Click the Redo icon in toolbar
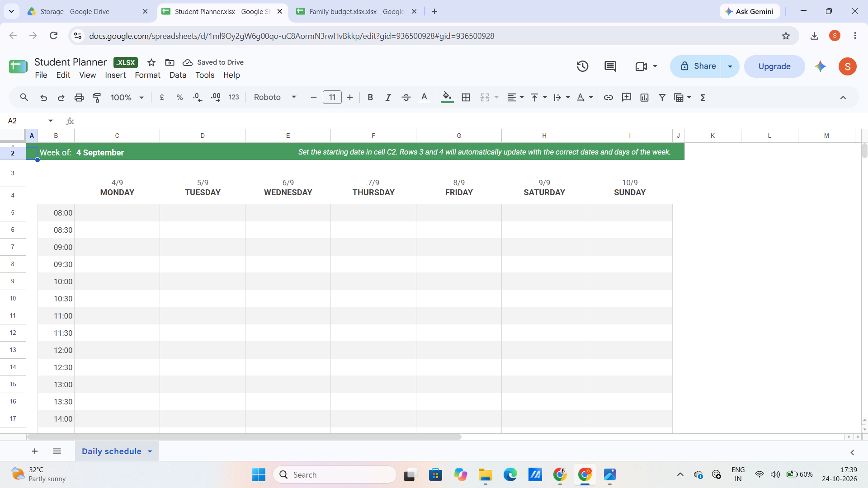Viewport: 868px width, 488px height. [61, 98]
